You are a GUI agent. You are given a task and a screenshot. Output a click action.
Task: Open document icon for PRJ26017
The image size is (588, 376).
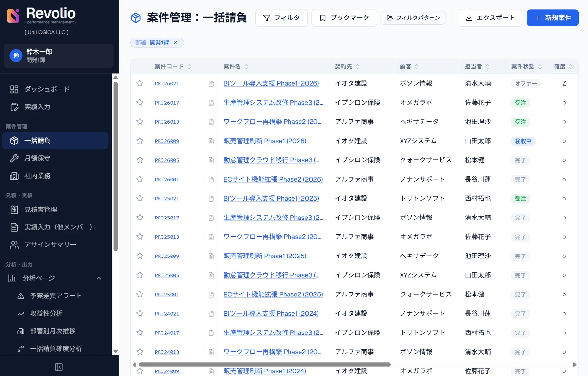click(x=211, y=103)
